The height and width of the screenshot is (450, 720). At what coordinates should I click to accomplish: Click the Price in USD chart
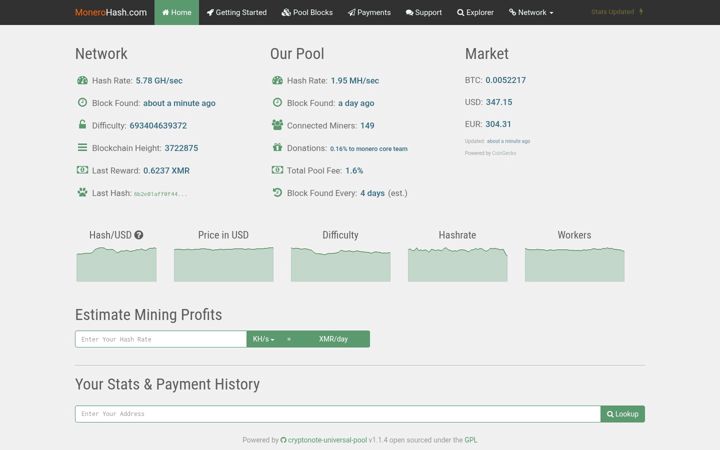(x=224, y=264)
